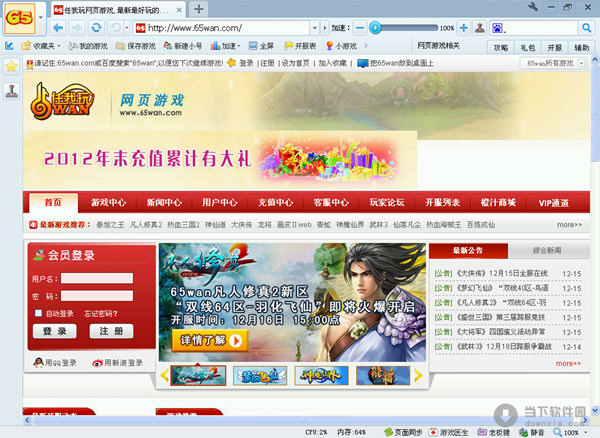Open the 充值中心 navigation tab

[276, 202]
